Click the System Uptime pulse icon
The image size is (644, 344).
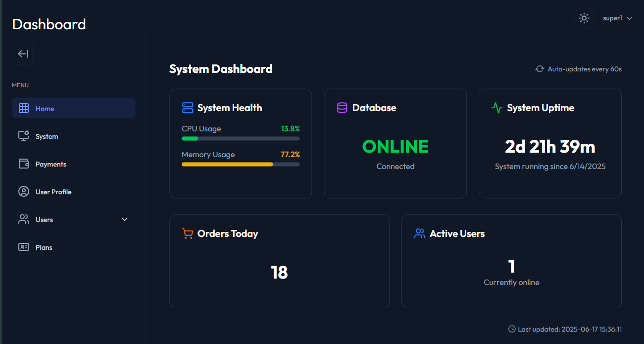pyautogui.click(x=496, y=108)
